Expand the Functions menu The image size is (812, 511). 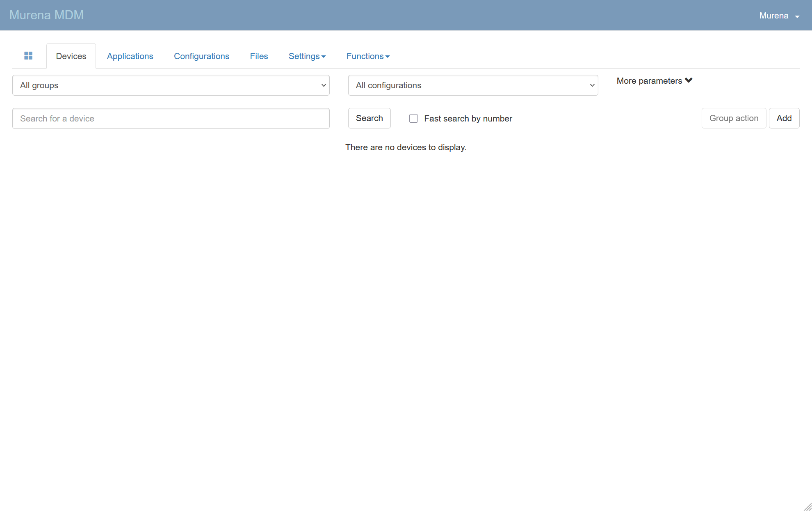368,56
